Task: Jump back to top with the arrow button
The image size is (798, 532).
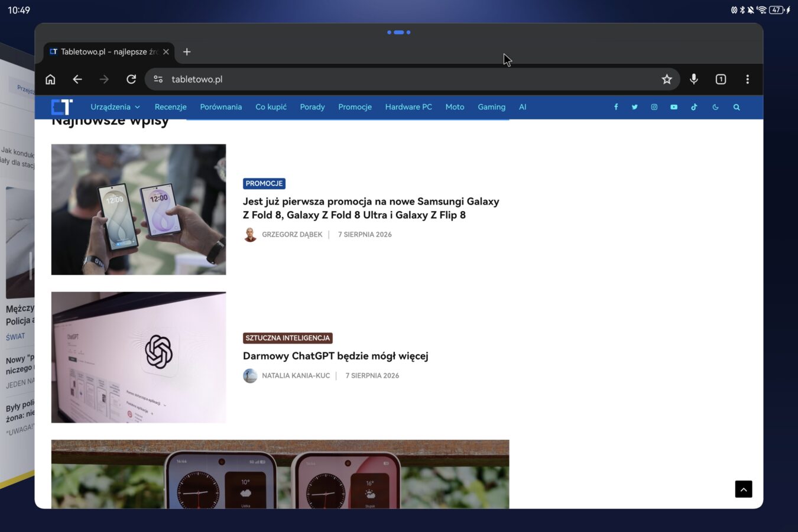Action: (x=744, y=489)
